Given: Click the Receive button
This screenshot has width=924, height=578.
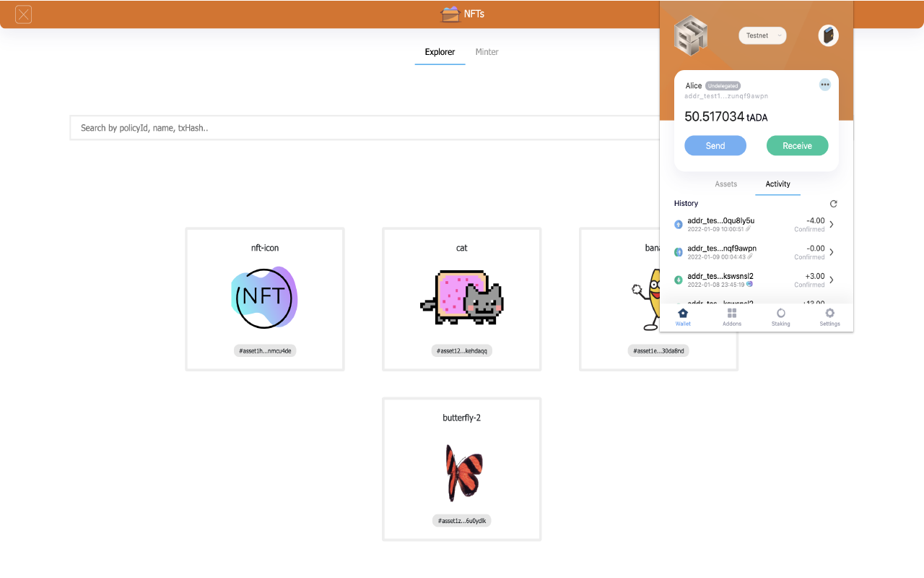Looking at the screenshot, I should pos(798,145).
